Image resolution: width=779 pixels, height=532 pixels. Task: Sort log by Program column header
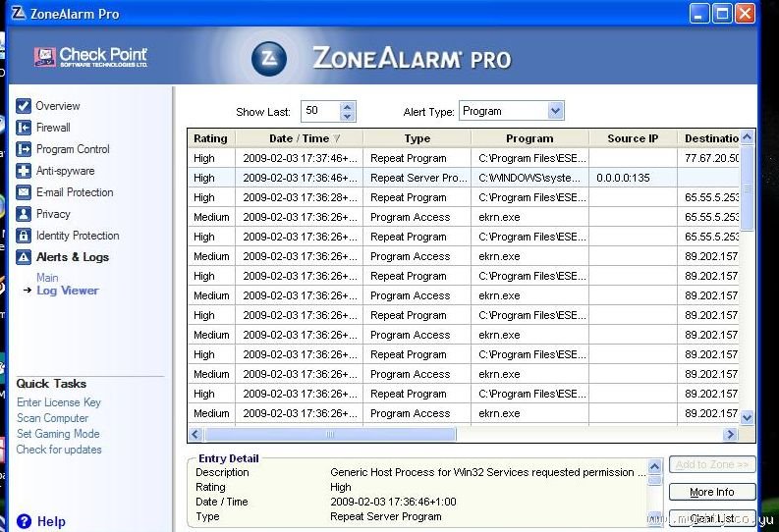529,138
